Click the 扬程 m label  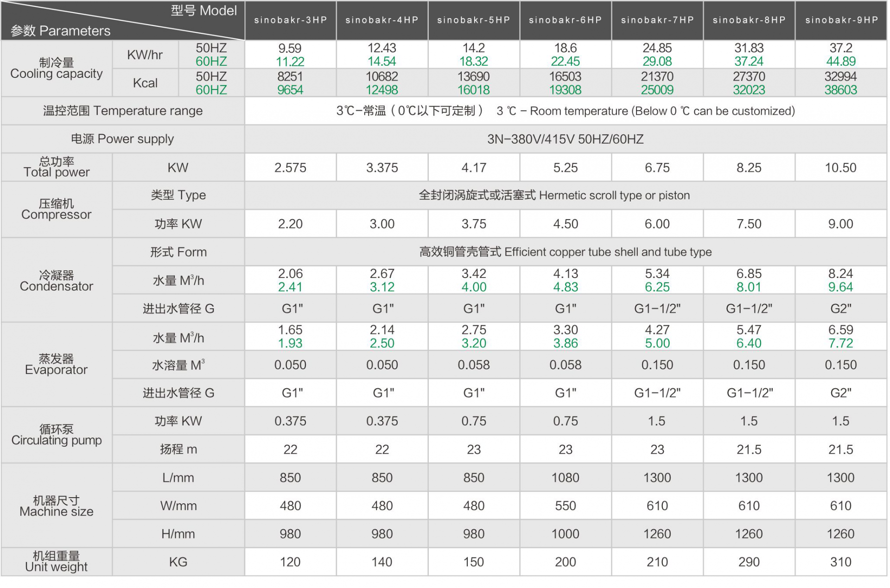pyautogui.click(x=178, y=449)
